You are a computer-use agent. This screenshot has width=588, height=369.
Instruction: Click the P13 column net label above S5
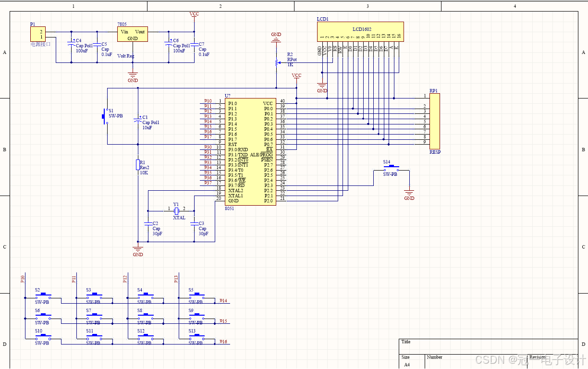[x=176, y=279]
